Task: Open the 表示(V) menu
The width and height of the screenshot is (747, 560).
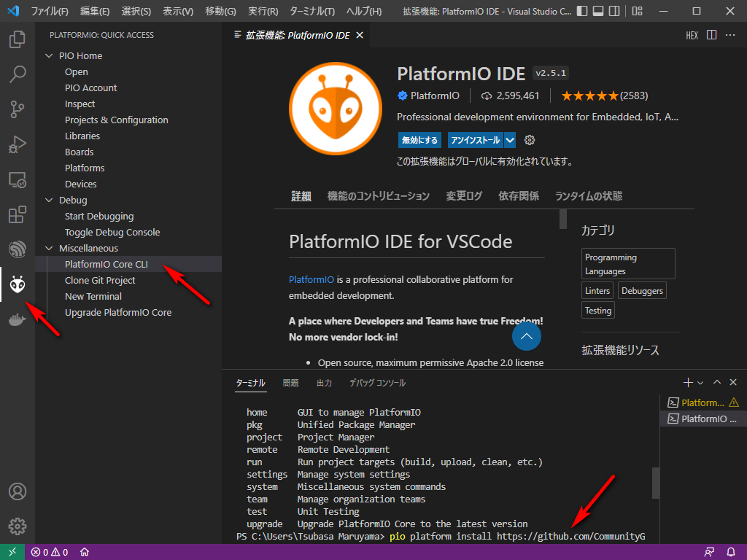Action: click(178, 11)
